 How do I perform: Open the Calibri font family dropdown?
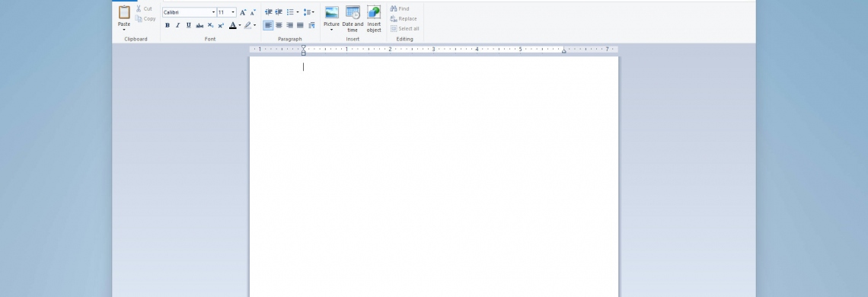coord(214,12)
